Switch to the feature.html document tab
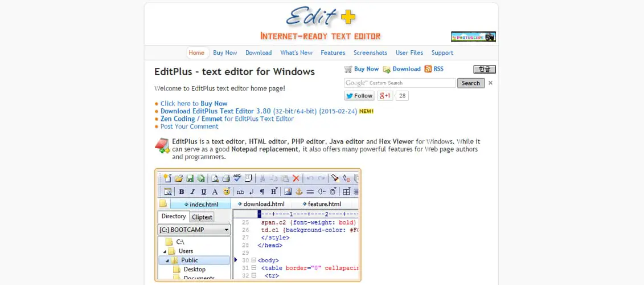The height and width of the screenshot is (285, 644). [322, 204]
